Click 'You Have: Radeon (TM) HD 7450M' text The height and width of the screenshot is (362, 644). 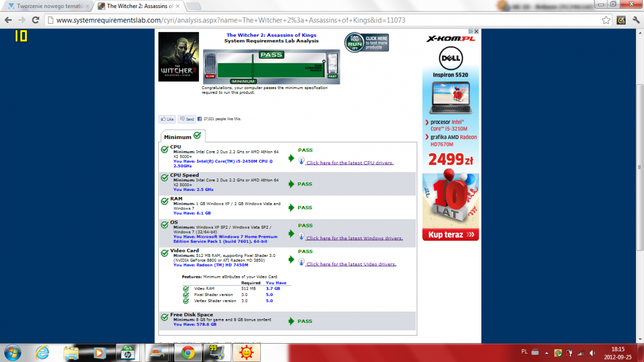tap(210, 265)
